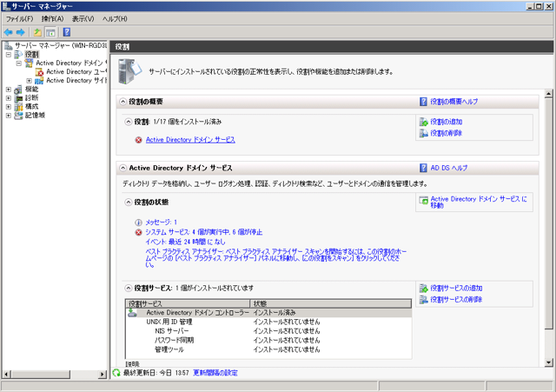The width and height of the screenshot is (556, 392).
Task: Click the 役割の削除 link
Action: (446, 133)
